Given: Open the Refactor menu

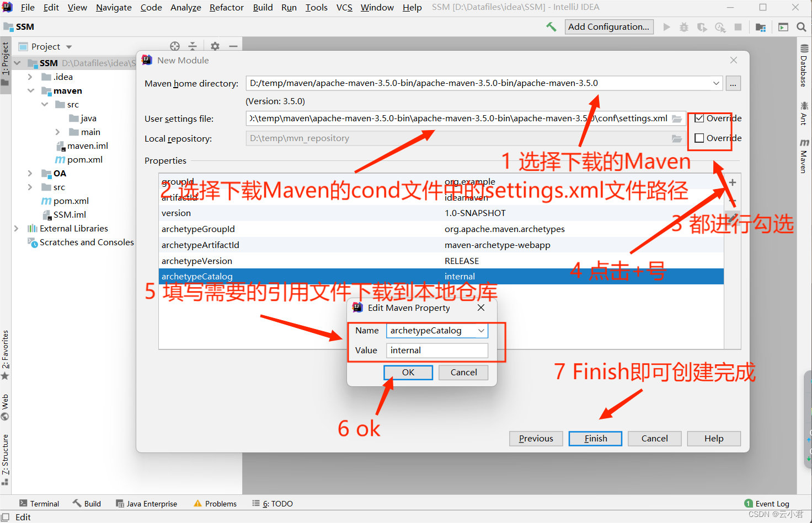Looking at the screenshot, I should (x=227, y=7).
